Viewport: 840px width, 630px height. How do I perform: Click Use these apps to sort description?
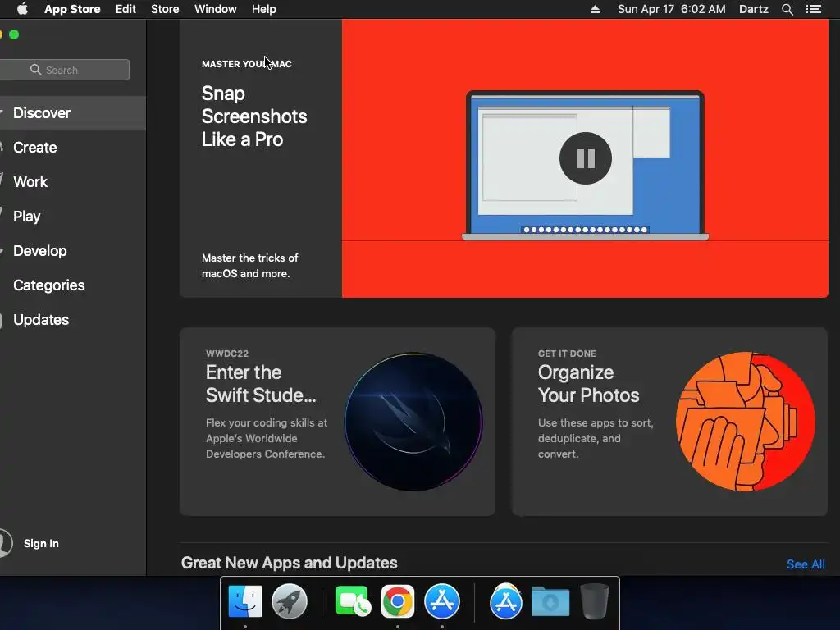(596, 438)
